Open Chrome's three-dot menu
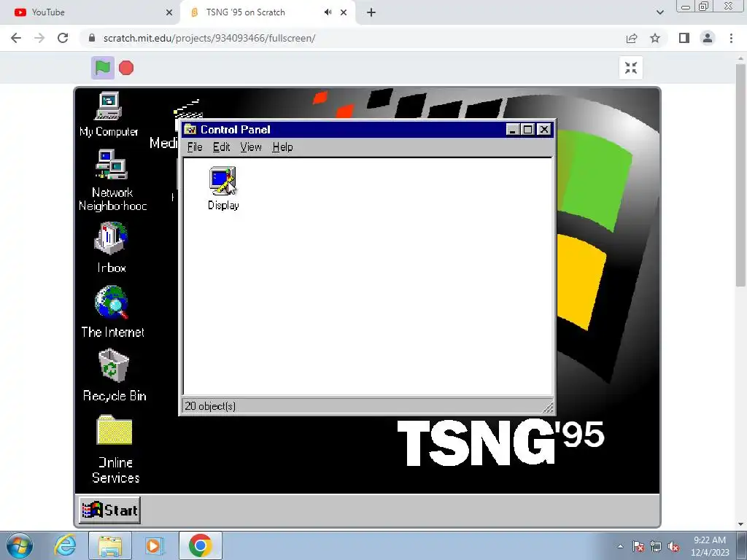Screen dimensions: 747x560 point(731,38)
